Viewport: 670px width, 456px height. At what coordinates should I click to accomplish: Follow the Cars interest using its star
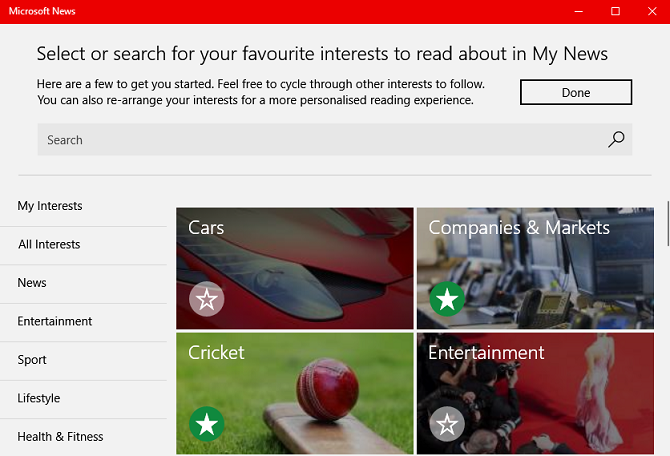click(x=207, y=299)
